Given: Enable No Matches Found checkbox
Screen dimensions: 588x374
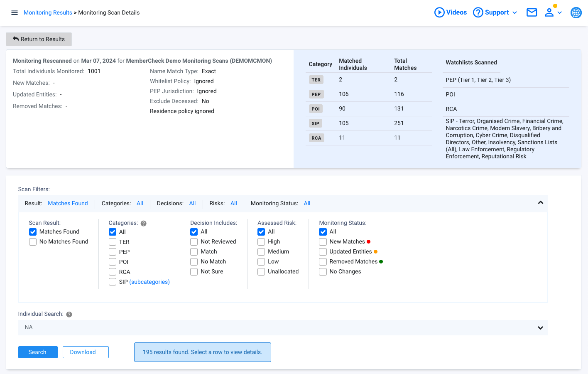Looking at the screenshot, I should pos(33,242).
